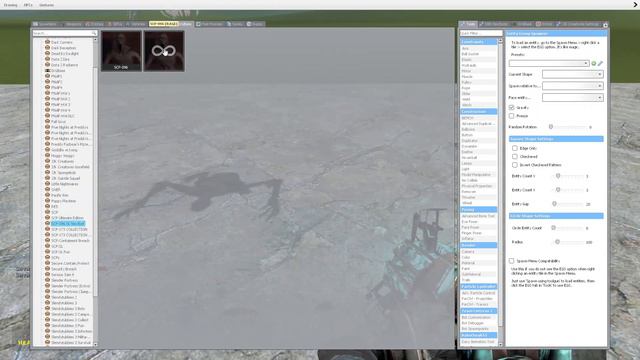Click the icon beside RE8

tap(47, 207)
